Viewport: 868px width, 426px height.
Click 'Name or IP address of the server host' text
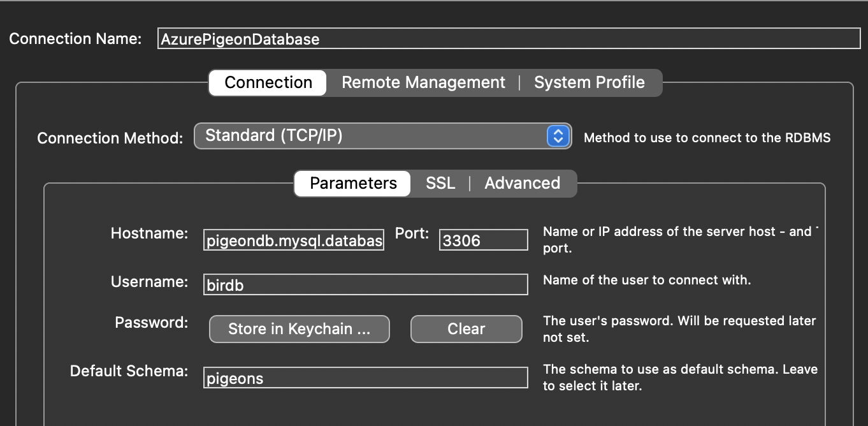679,240
